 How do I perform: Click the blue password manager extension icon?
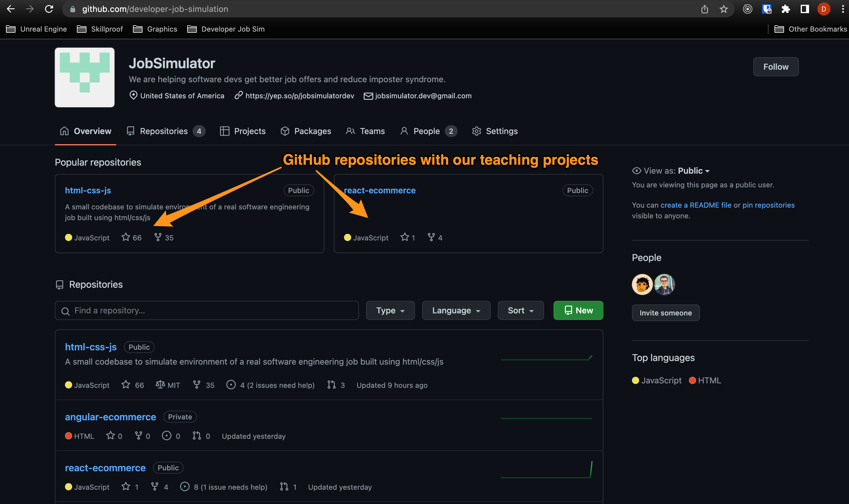767,9
